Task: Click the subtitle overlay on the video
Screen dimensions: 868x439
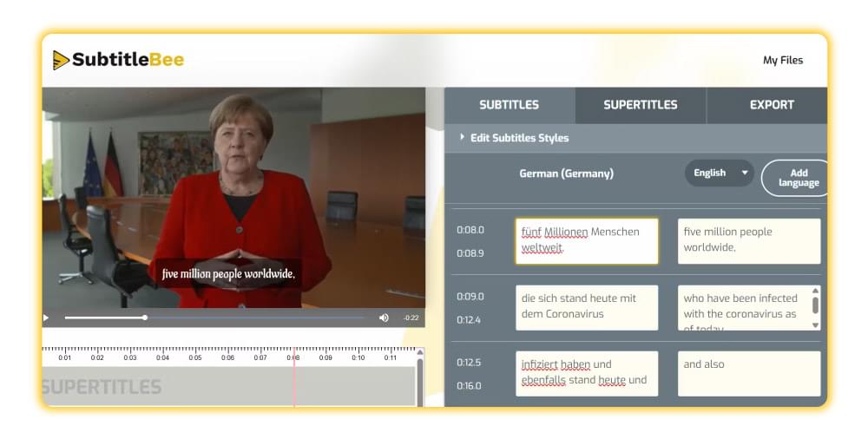Action: [x=228, y=274]
